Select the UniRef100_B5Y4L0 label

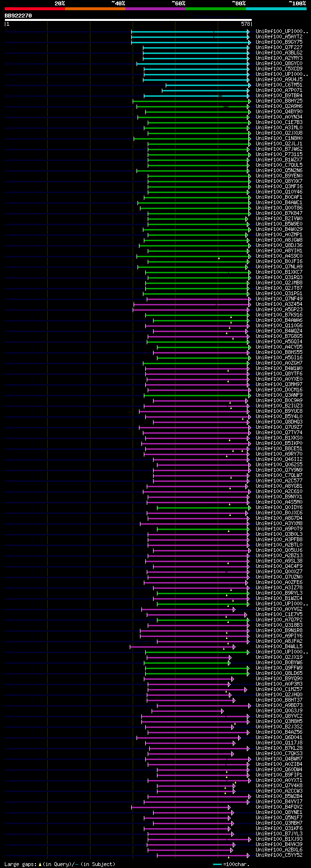pyautogui.click(x=279, y=417)
